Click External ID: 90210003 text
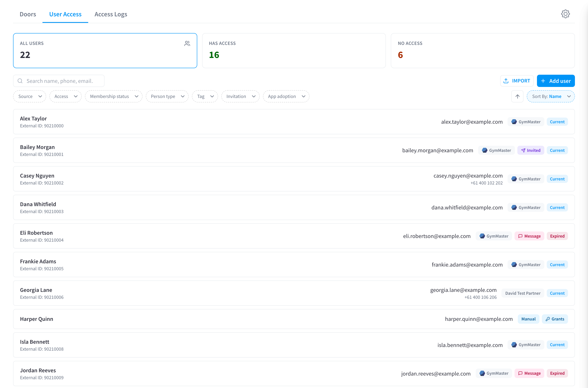Viewport: 588px width, 388px height. (42, 211)
